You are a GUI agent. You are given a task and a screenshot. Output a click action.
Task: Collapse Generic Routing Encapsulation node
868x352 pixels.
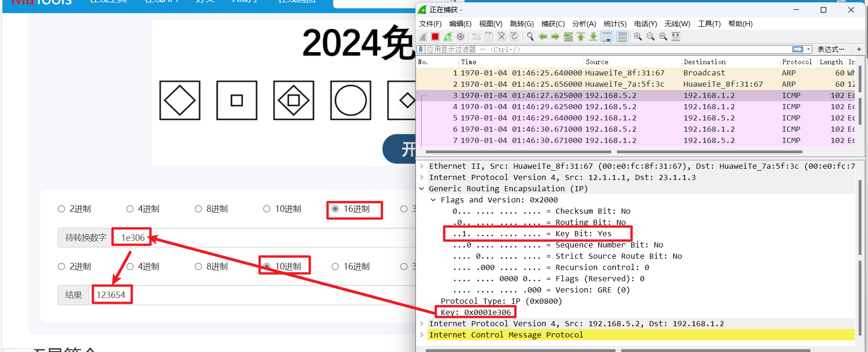422,188
